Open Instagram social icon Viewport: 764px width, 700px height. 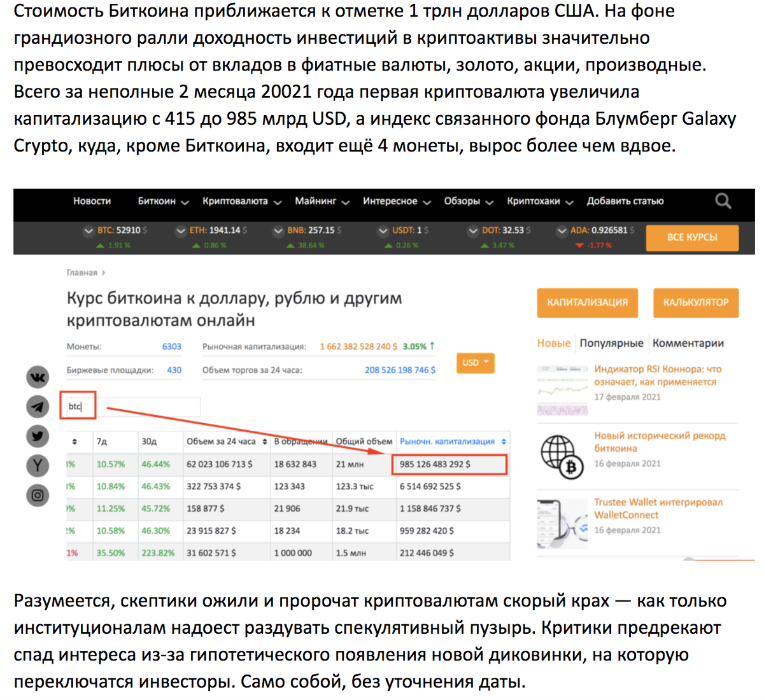click(x=38, y=495)
